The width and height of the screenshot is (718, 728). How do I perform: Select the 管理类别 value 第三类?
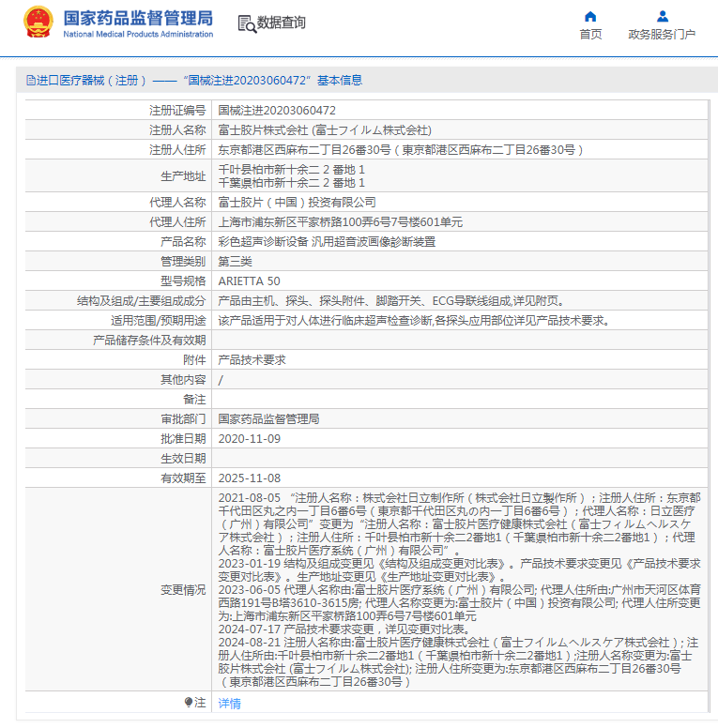click(235, 262)
